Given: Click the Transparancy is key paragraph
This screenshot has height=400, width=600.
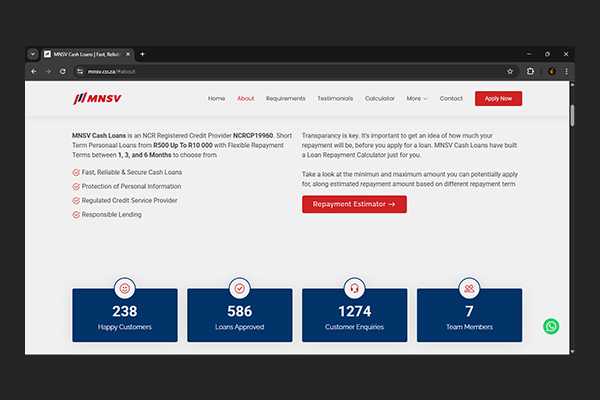Looking at the screenshot, I should click(409, 145).
